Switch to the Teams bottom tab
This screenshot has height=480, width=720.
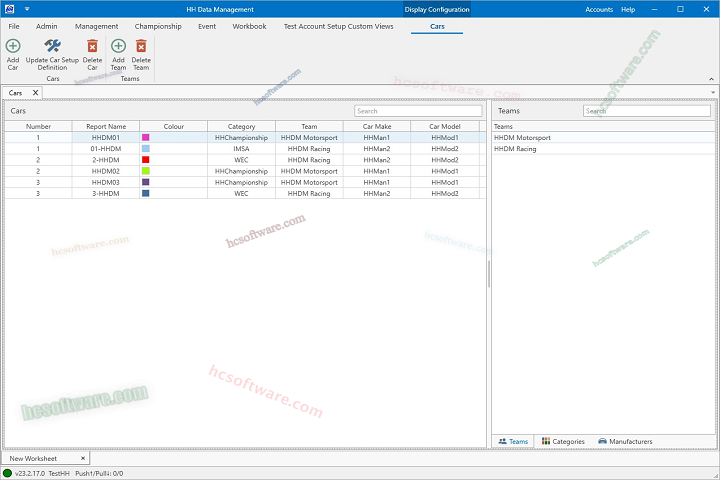point(513,441)
